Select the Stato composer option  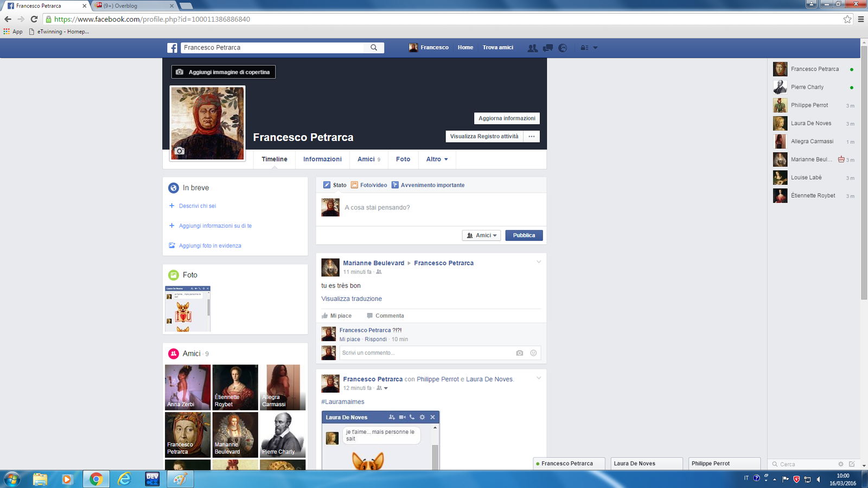pyautogui.click(x=335, y=185)
